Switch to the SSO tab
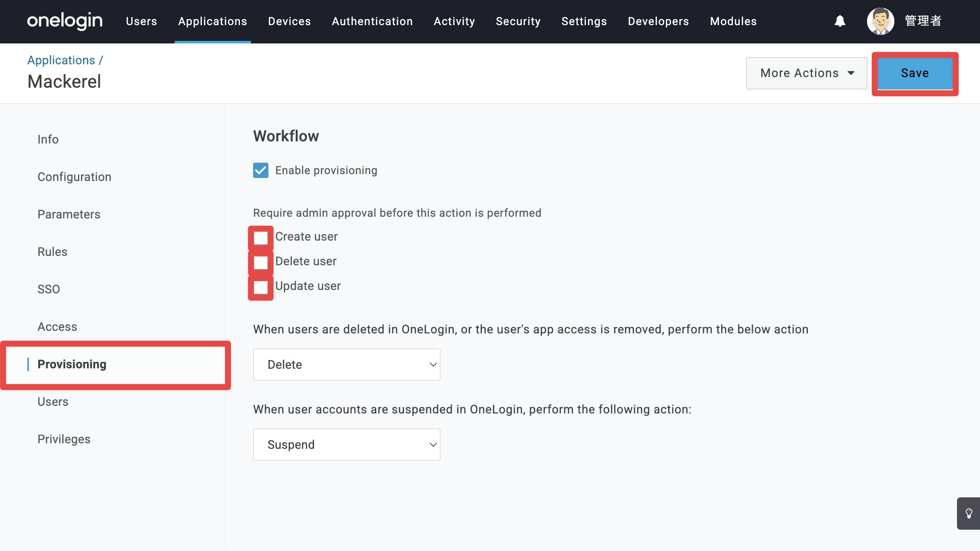Screen dimensions: 980x551 [49, 289]
